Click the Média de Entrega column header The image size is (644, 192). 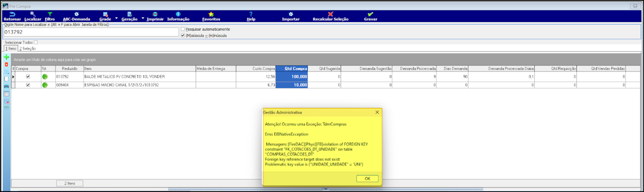(x=216, y=68)
